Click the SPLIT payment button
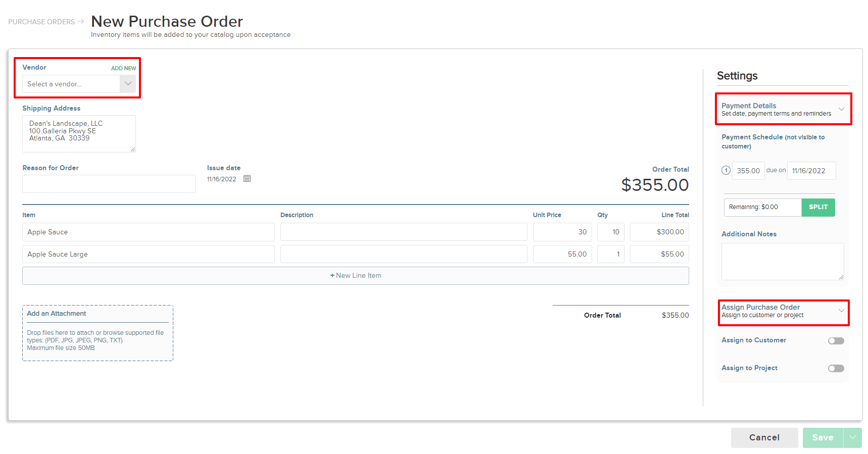Viewport: 868px width, 454px height. point(818,207)
